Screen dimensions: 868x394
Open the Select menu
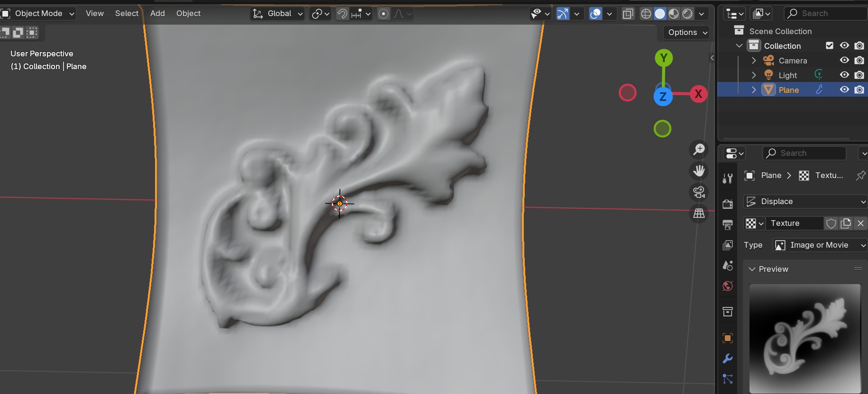point(127,13)
